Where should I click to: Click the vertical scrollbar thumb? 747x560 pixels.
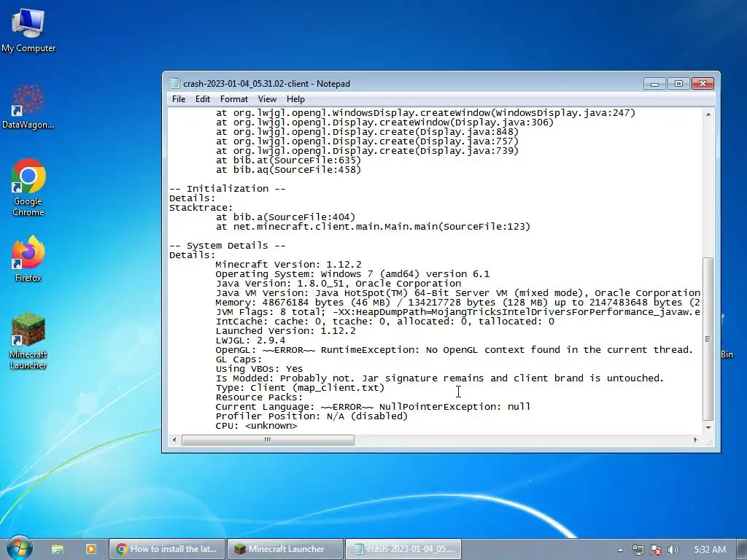708,338
